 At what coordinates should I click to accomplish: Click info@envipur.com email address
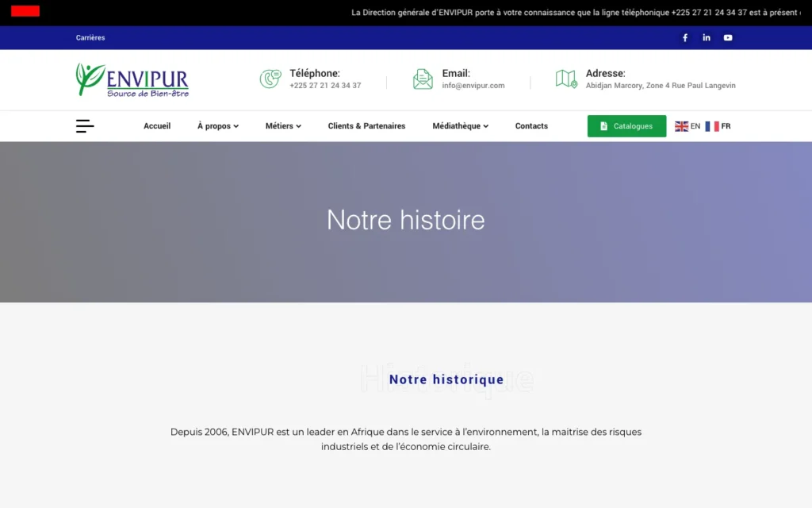[x=473, y=86]
